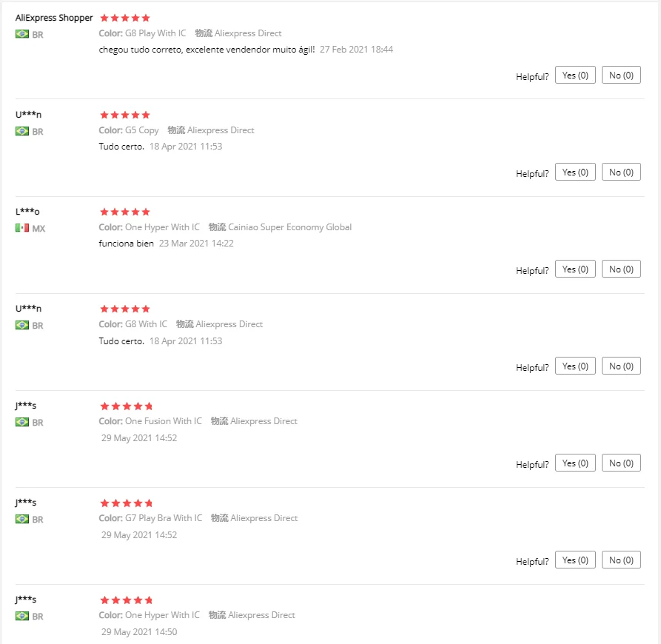Vote No on the G5 Copy review
The height and width of the screenshot is (644, 661).
click(621, 172)
